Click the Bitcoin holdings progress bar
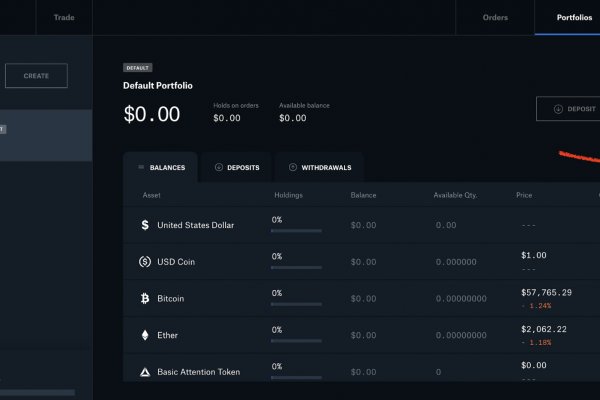 (297, 304)
